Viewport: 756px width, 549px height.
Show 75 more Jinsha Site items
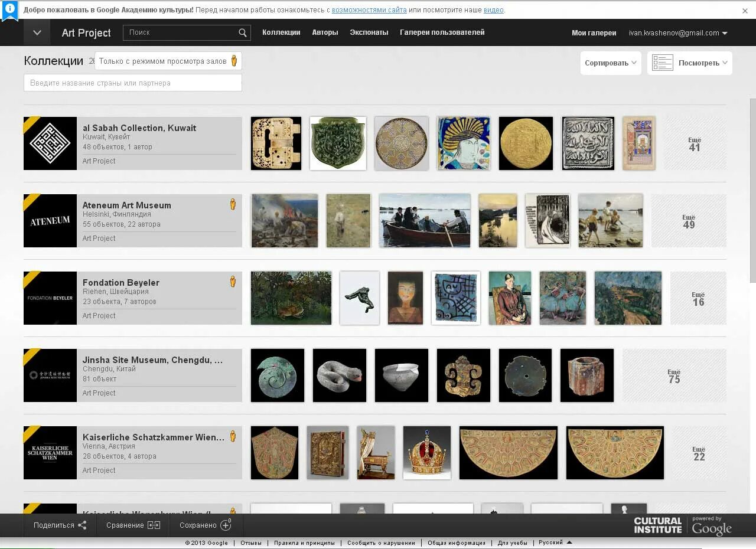point(674,375)
